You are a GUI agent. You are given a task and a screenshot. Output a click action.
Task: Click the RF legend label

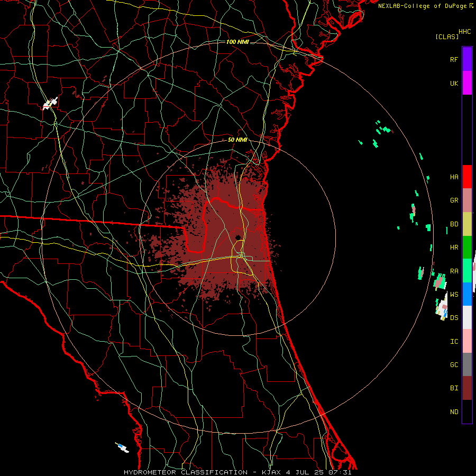(x=454, y=59)
